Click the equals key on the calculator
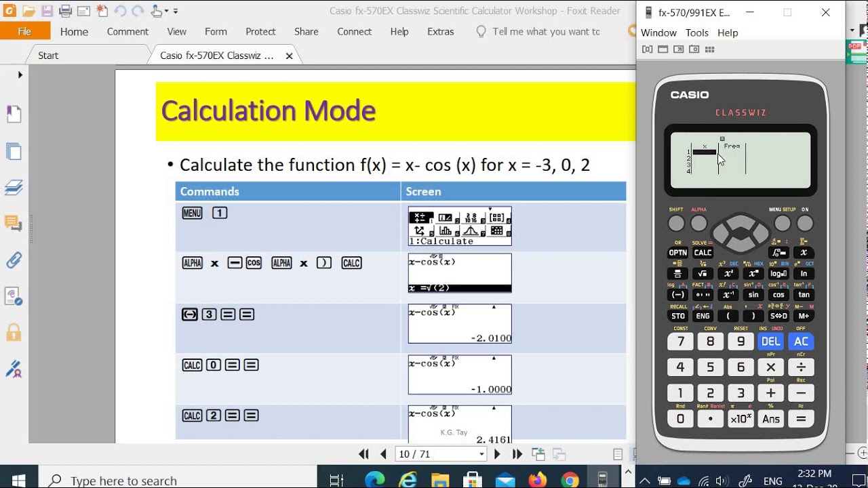The image size is (868, 488). point(801,419)
